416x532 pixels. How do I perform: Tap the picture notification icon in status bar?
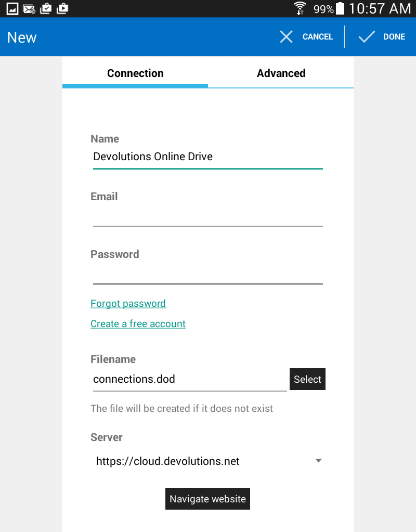click(12, 8)
